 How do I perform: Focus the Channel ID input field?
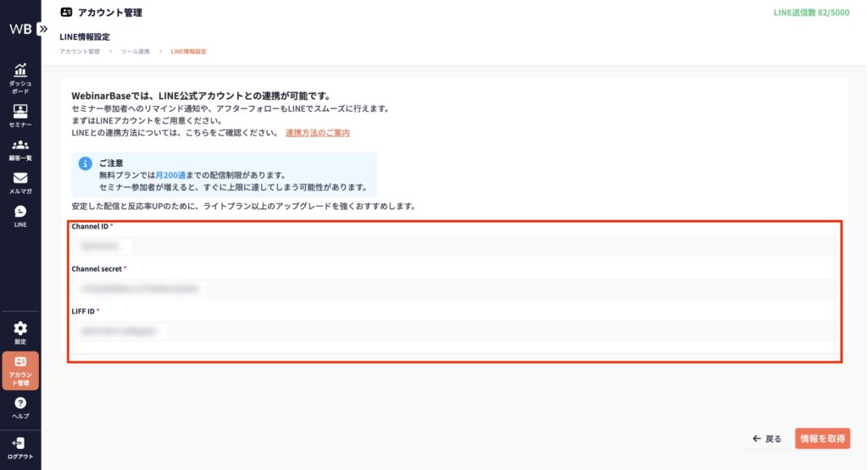(453, 246)
